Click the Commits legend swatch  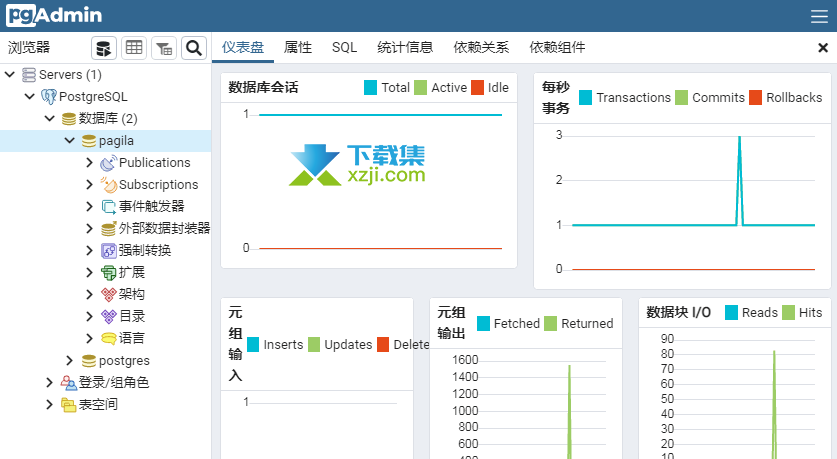pos(682,98)
